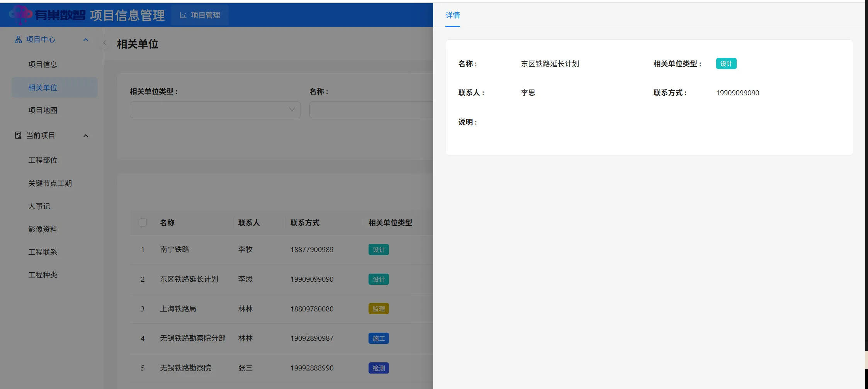This screenshot has height=389, width=868.
Task: Select the 详情 tab in the drawer
Action: click(453, 15)
